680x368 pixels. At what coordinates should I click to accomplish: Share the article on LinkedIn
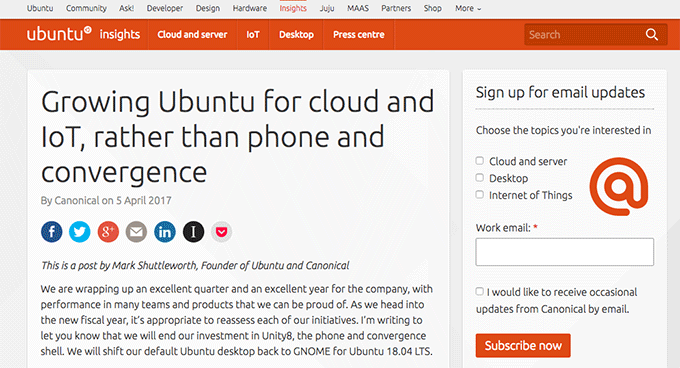point(165,232)
